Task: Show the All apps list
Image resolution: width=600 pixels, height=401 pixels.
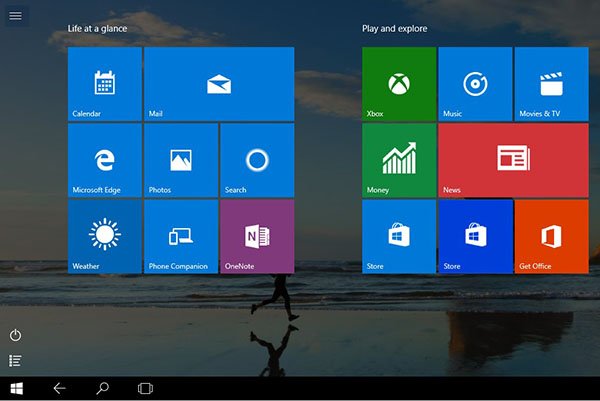Action: tap(15, 361)
